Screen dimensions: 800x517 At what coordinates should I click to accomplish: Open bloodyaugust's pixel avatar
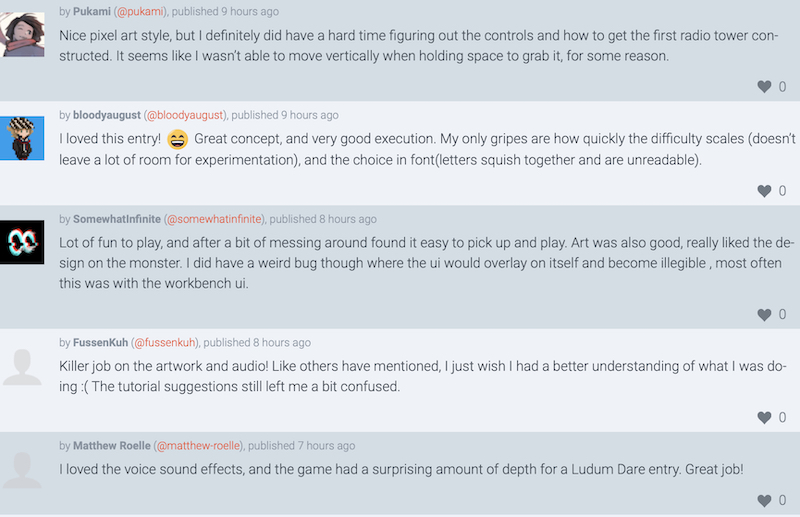22,138
